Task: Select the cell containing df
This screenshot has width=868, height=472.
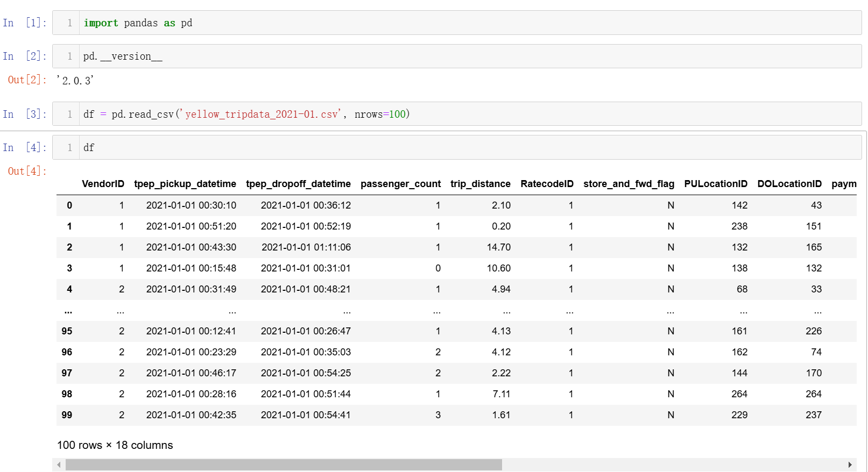Action: (457, 147)
